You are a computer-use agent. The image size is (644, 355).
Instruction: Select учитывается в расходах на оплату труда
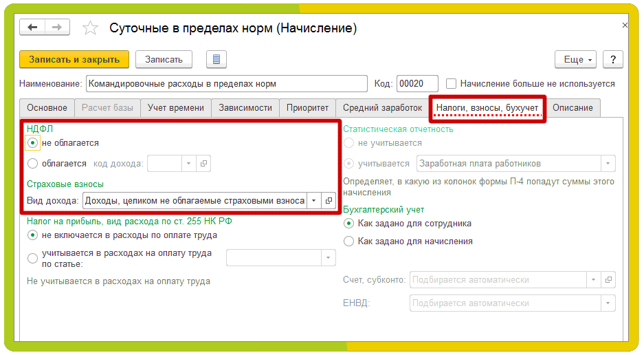32,258
